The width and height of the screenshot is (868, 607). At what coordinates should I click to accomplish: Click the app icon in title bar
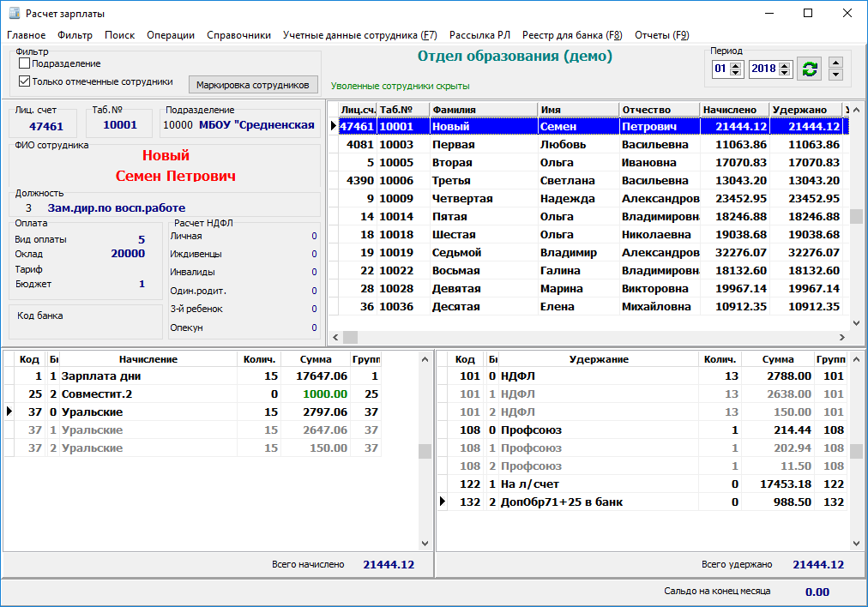[13, 13]
